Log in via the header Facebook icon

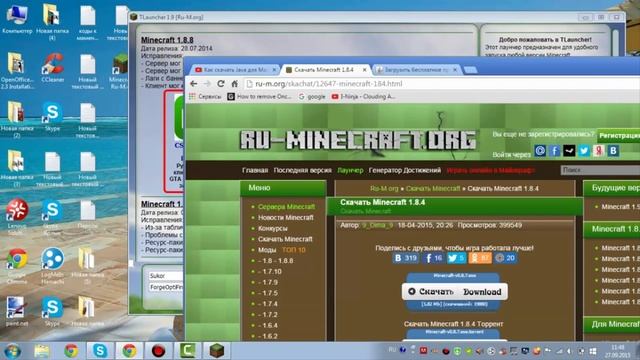[555, 151]
